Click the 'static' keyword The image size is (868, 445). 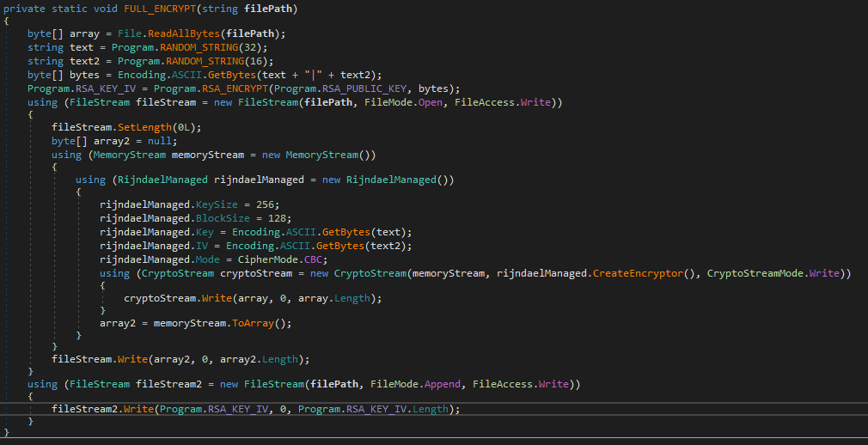click(x=70, y=9)
